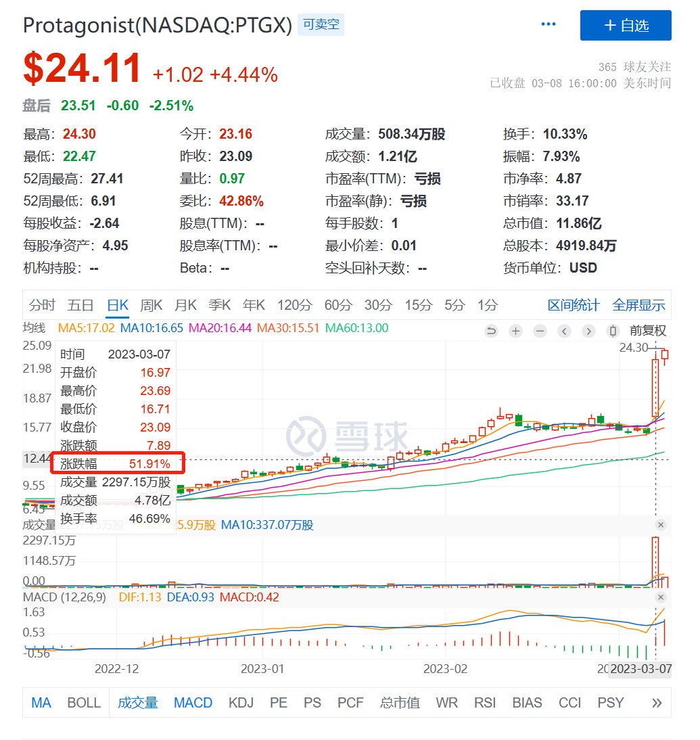Open the 前复权 price adjustment dropdown
Image resolution: width=700 pixels, height=740 pixels.
tap(648, 331)
